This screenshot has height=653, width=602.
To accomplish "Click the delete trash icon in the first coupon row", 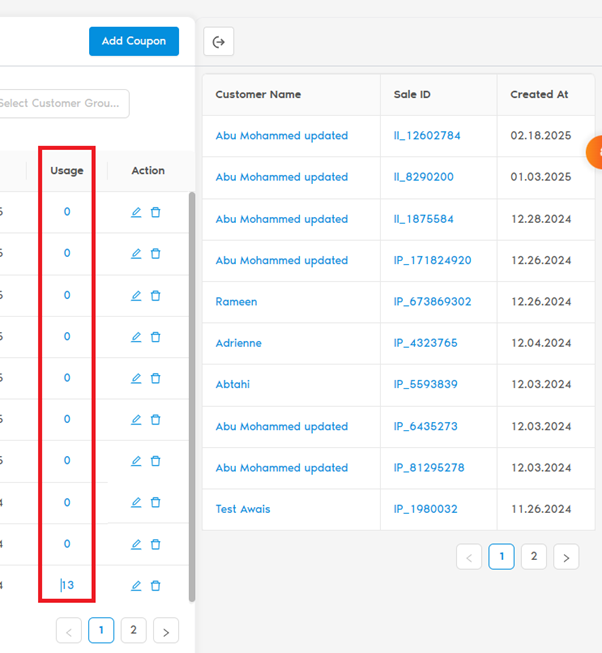I will click(155, 212).
